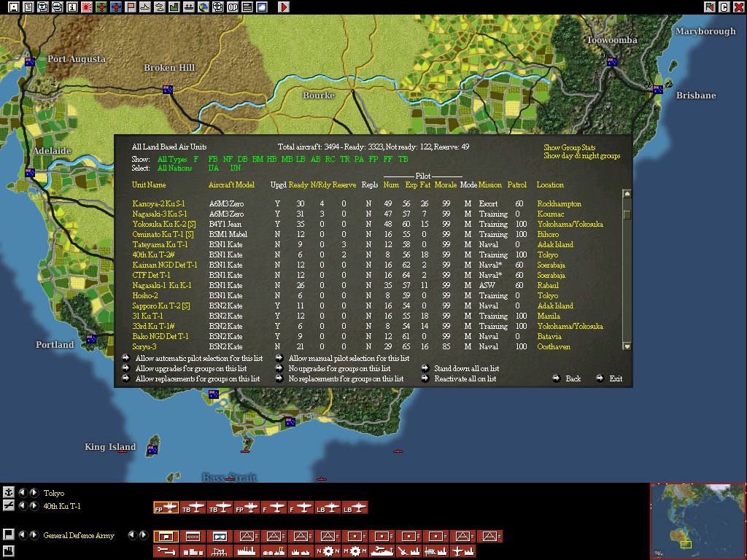The height and width of the screenshot is (560, 747).
Task: Sort by the Unit Name column header
Action: (149, 184)
